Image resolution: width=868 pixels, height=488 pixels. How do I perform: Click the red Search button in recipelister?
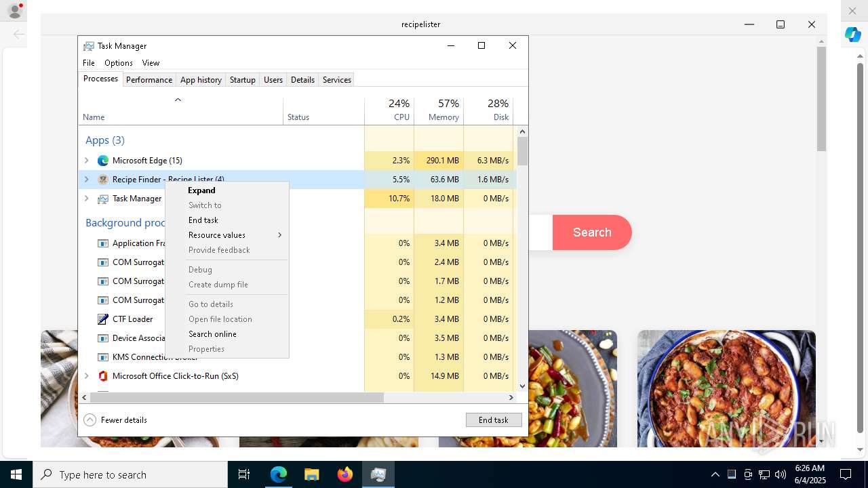(x=592, y=232)
